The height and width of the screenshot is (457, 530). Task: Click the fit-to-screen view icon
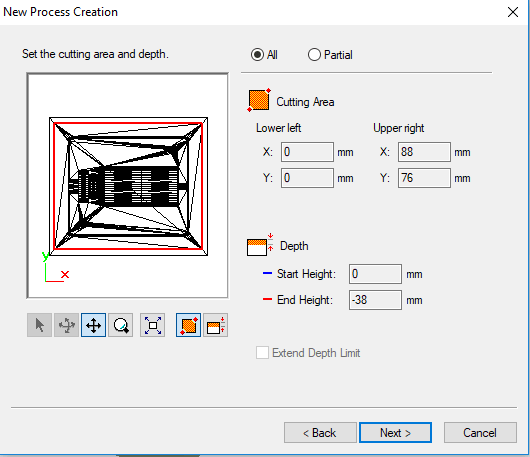pos(153,325)
